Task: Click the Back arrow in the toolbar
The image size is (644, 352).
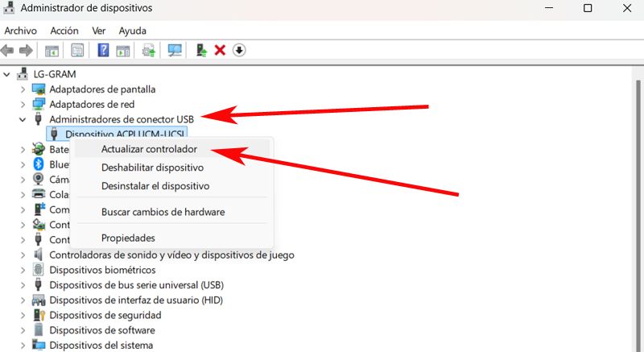Action: tap(8, 50)
